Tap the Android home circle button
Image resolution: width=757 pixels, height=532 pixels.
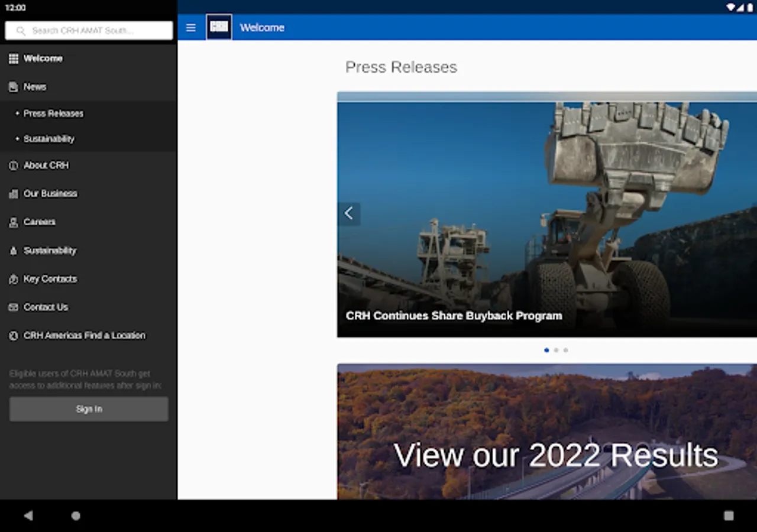pyautogui.click(x=76, y=515)
